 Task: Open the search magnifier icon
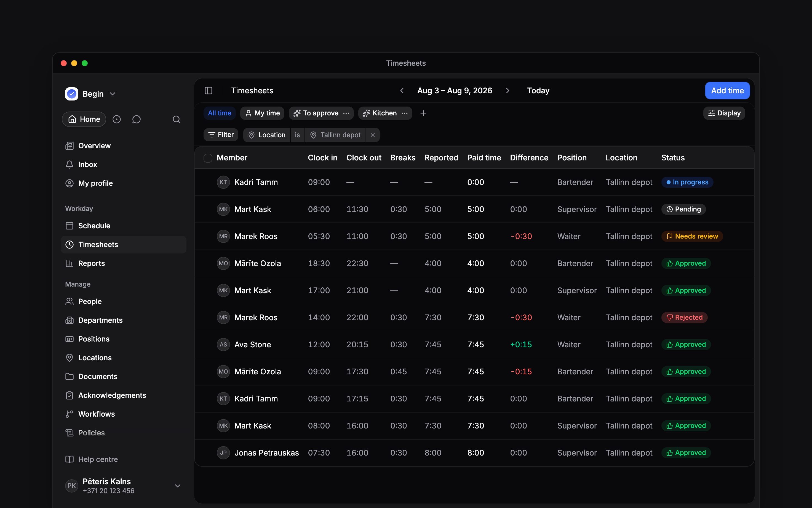point(177,119)
